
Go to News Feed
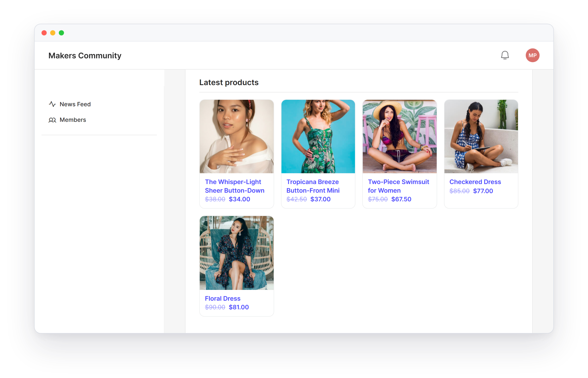tap(75, 104)
